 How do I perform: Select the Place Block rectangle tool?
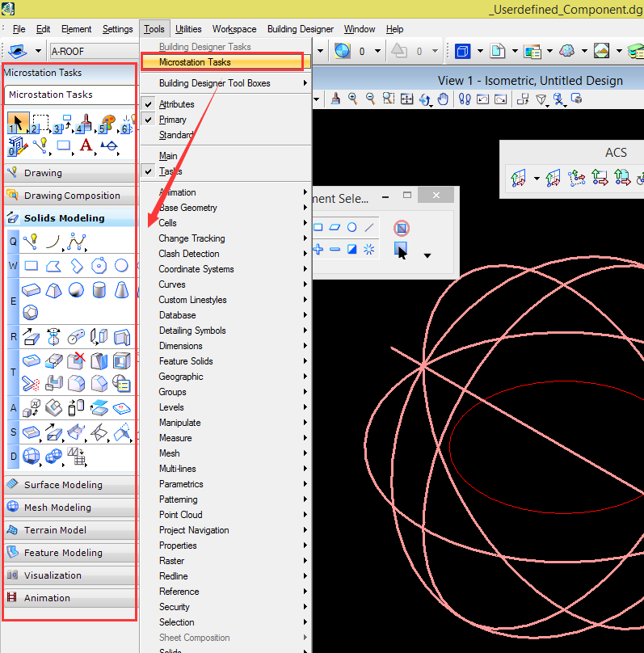[x=32, y=266]
